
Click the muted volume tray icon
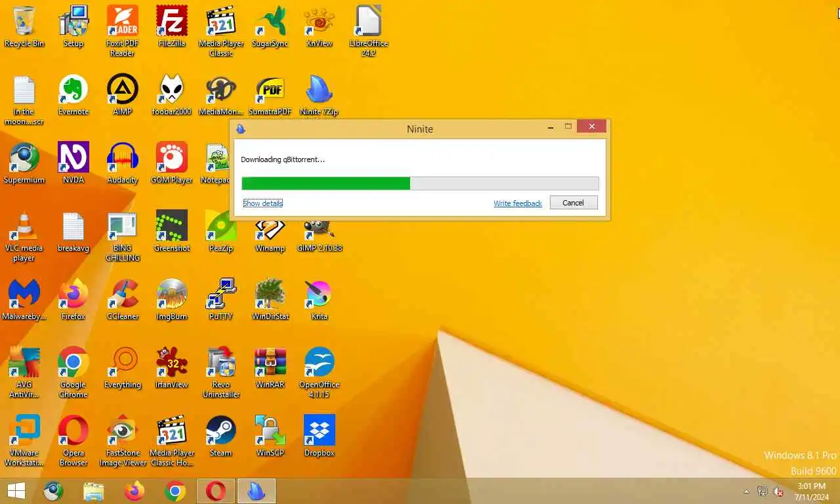click(x=779, y=492)
